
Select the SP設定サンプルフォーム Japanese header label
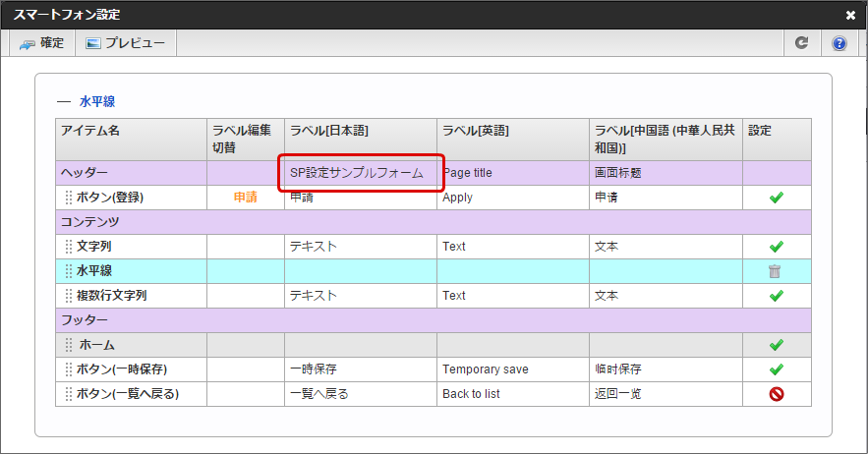pos(356,173)
